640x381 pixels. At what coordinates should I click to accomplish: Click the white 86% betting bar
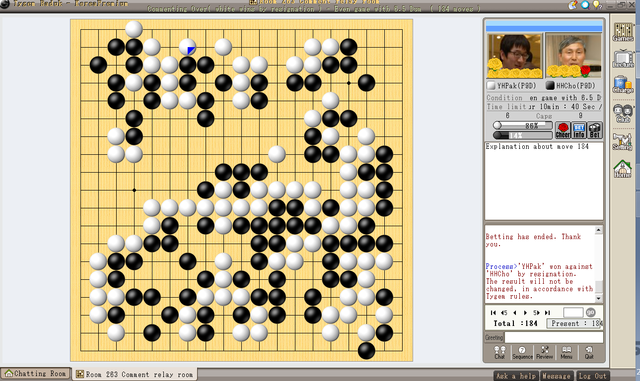pyautogui.click(x=523, y=126)
